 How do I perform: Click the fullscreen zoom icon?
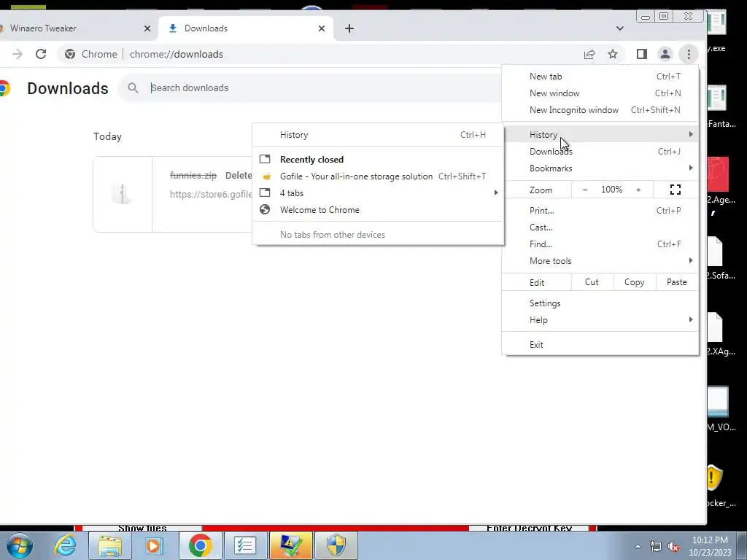point(675,190)
